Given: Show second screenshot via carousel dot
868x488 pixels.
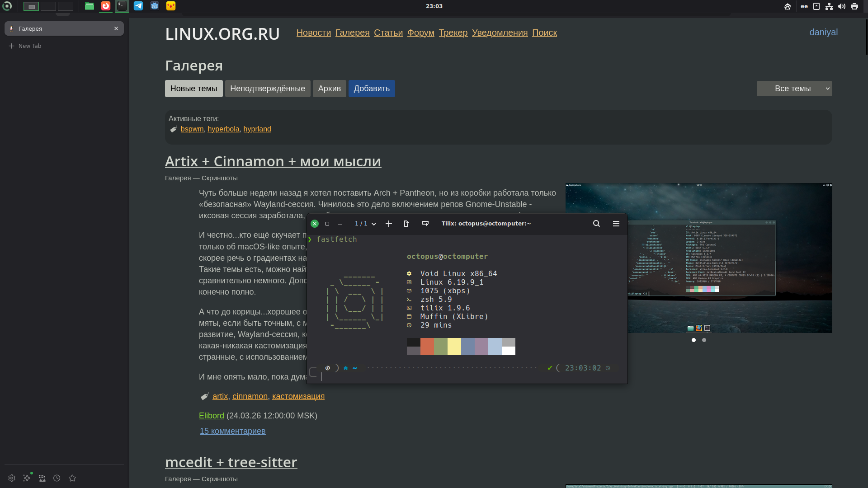Looking at the screenshot, I should tap(704, 340).
